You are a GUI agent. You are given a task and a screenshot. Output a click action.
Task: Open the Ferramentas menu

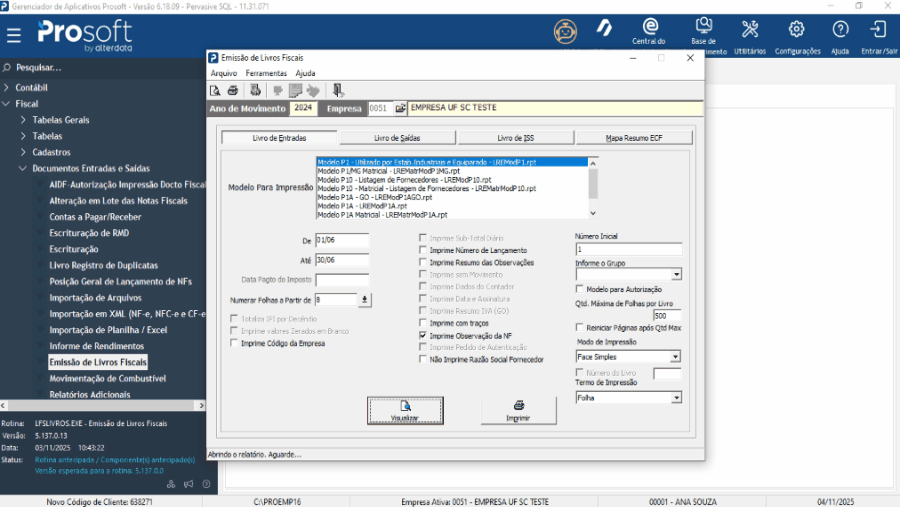coord(265,73)
